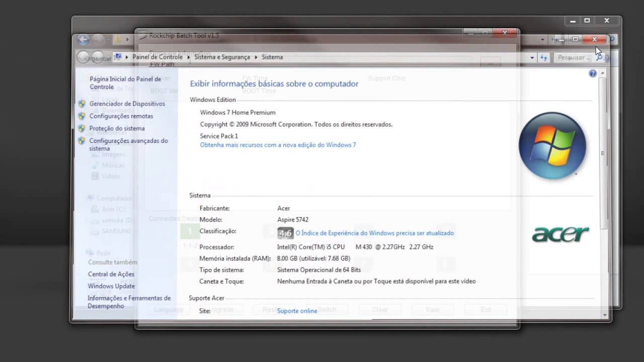Image resolution: width=644 pixels, height=362 pixels.
Task: Click Copyright 2009 Microsoft Corporation text
Action: [296, 124]
